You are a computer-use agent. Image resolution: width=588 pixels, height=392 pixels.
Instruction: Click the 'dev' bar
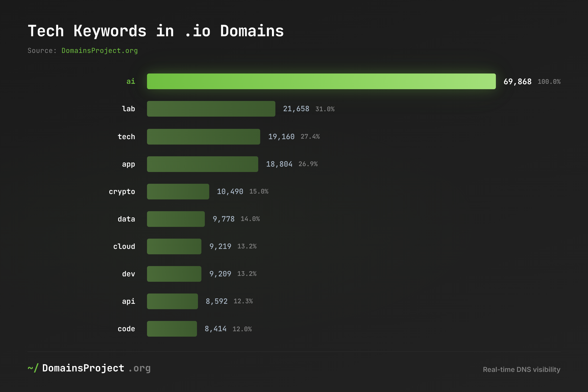click(x=174, y=274)
